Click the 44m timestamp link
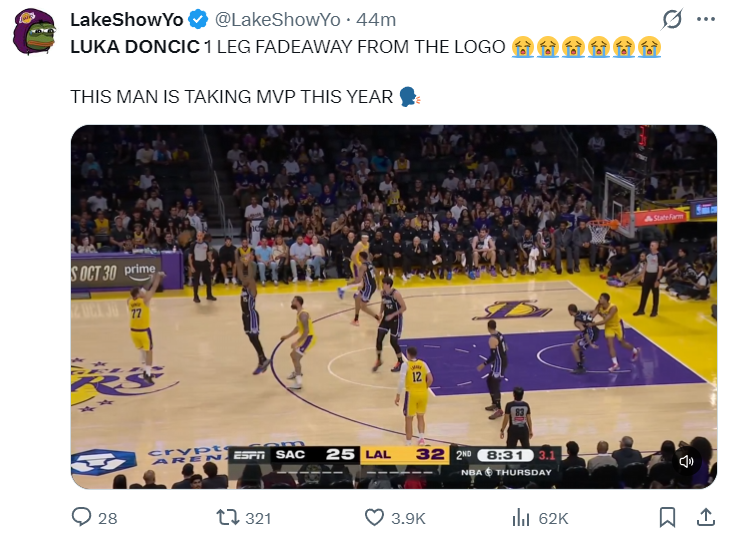The width and height of the screenshot is (732, 537). 376,20
